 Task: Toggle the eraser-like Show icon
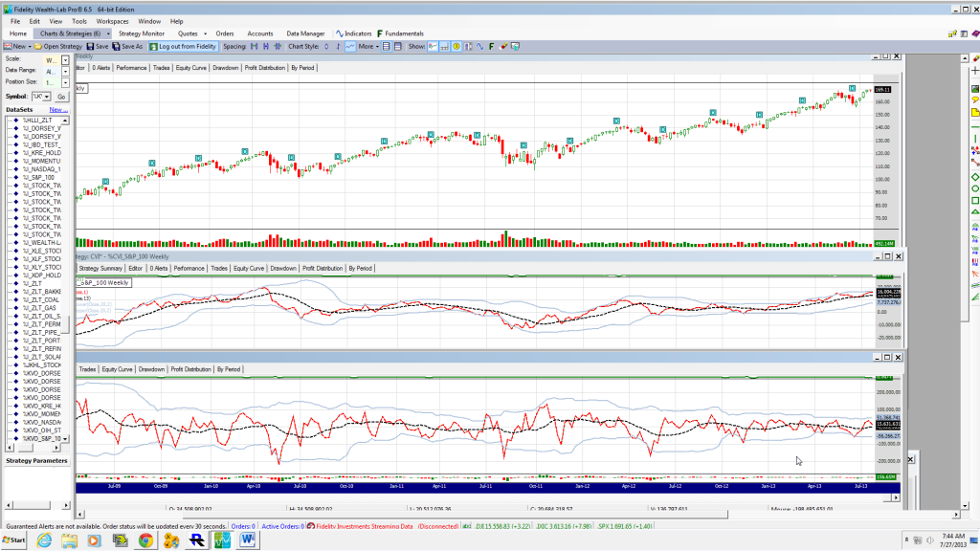click(x=503, y=46)
